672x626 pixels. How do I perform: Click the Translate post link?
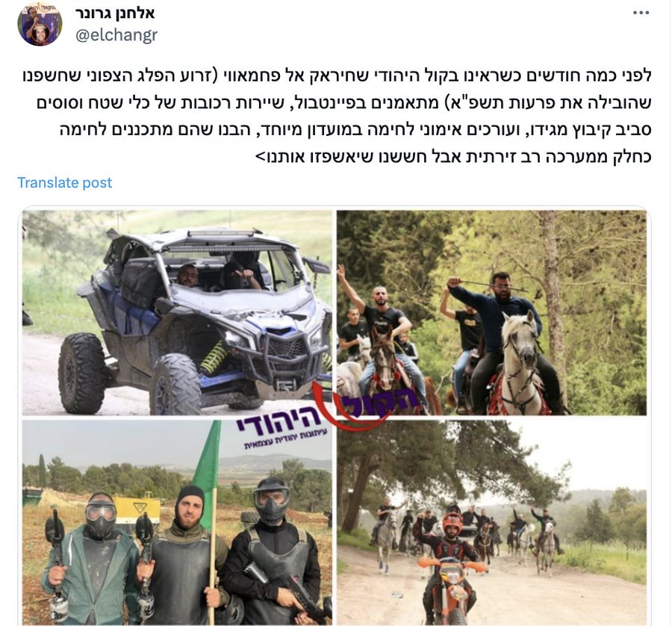pyautogui.click(x=65, y=183)
